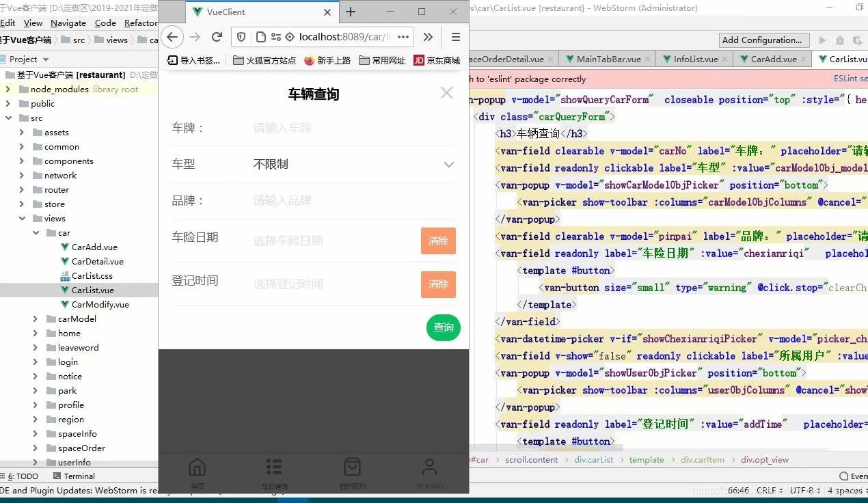Collapse the car folder
Screen dimensions: 868x503
(x=35, y=233)
